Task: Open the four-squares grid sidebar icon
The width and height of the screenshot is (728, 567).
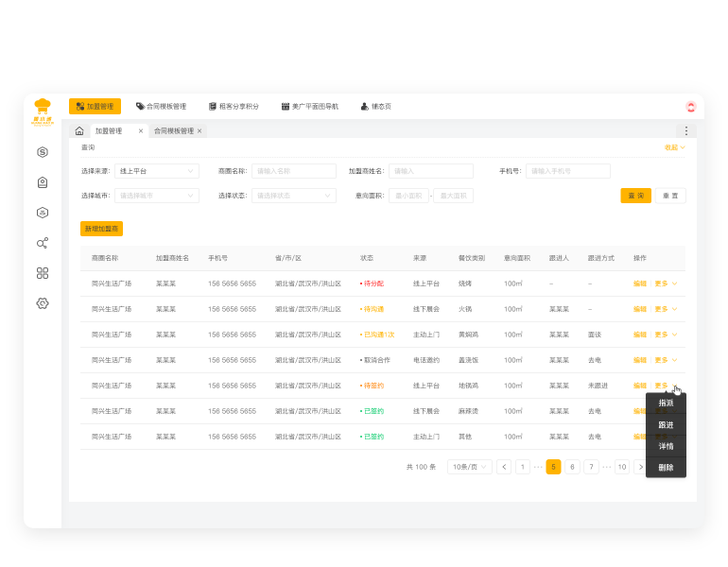Action: pyautogui.click(x=43, y=273)
